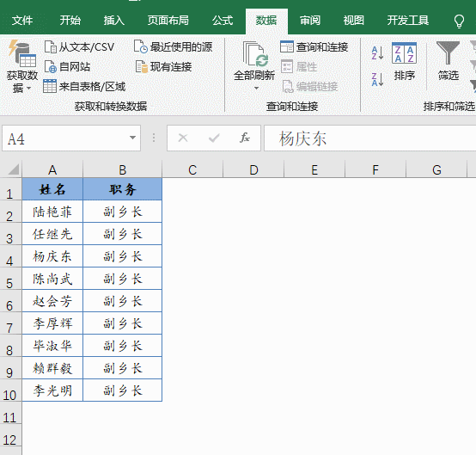Viewport: 476px width, 455px height.
Task: Open Recent Sources (最近使用的源)
Action: [x=173, y=46]
